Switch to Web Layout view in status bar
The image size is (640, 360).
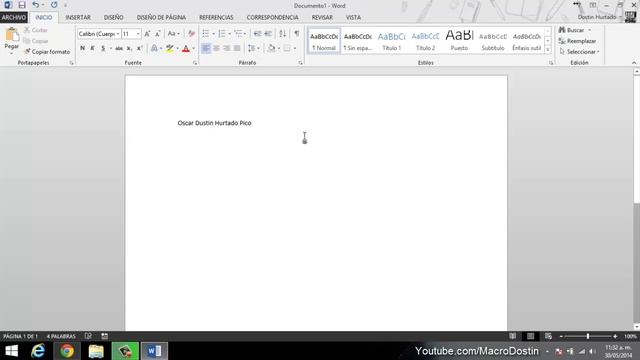coord(548,336)
